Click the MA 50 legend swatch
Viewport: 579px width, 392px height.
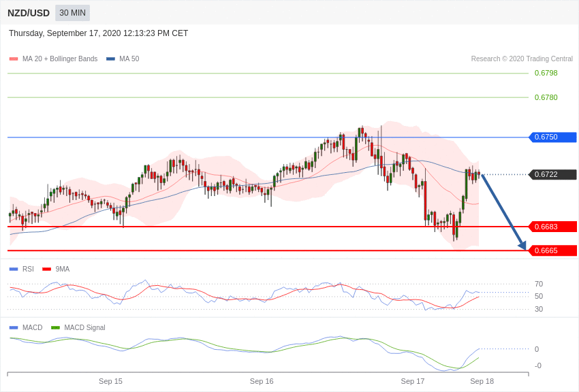pyautogui.click(x=110, y=59)
